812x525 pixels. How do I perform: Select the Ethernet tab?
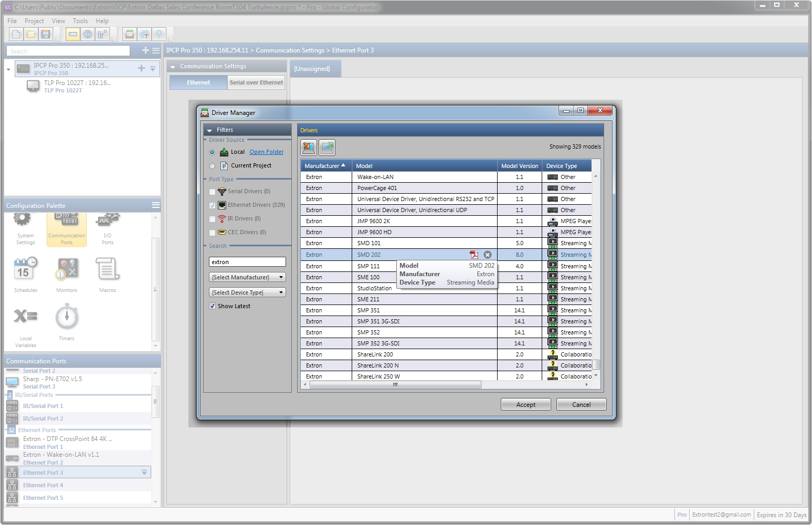point(198,82)
